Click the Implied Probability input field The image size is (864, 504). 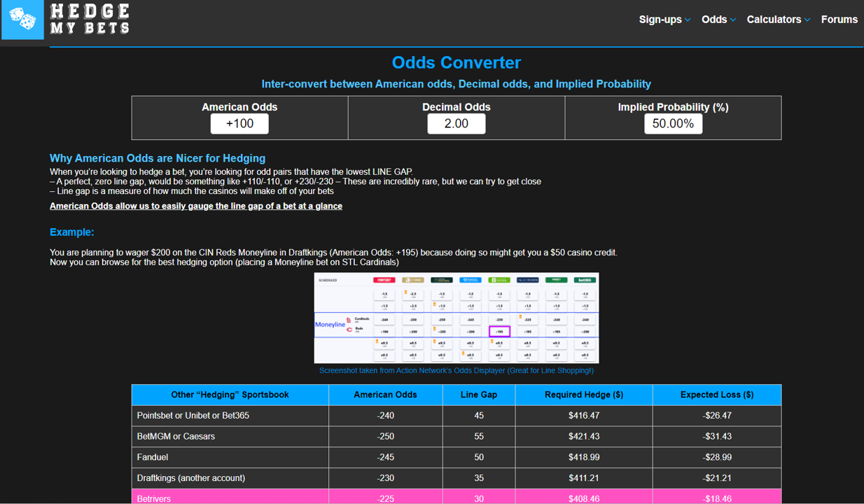pyautogui.click(x=673, y=123)
